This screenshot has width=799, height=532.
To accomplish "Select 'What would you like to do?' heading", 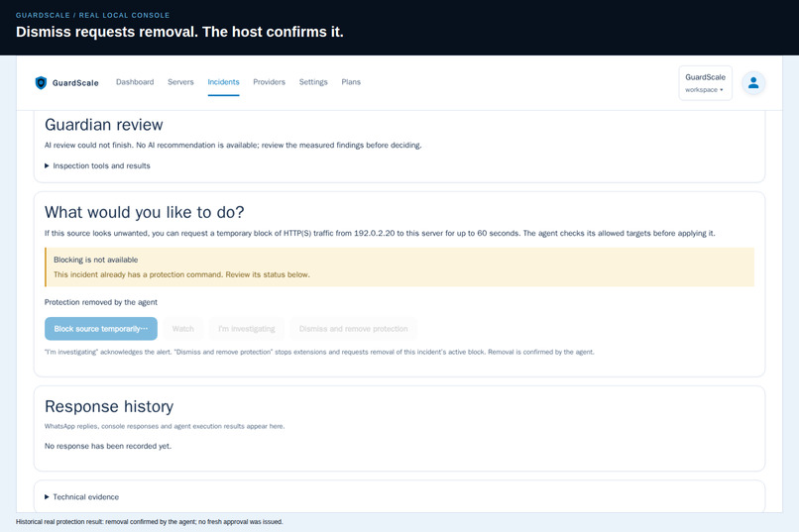I will 144,212.
